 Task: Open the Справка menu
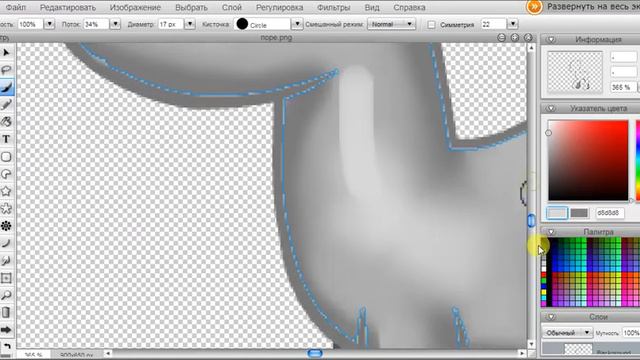(409, 7)
